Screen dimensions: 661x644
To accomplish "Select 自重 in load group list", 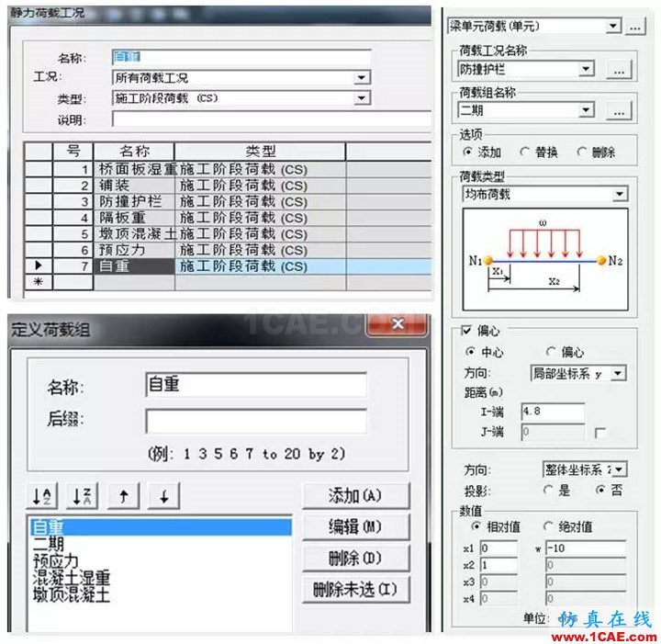I will [161, 527].
